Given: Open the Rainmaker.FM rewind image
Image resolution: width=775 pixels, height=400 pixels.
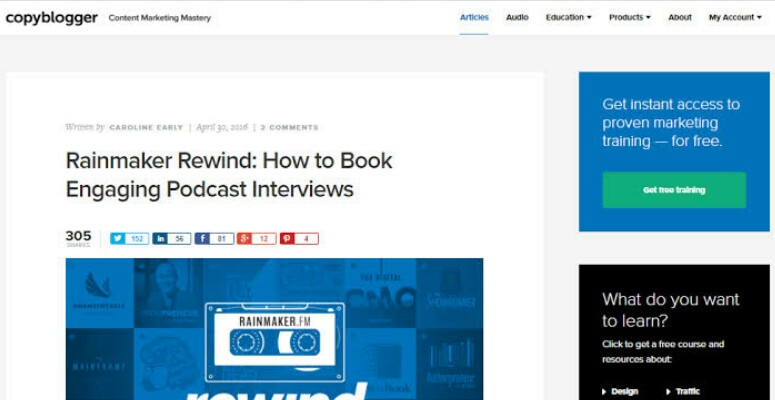Looking at the screenshot, I should pos(274,329).
